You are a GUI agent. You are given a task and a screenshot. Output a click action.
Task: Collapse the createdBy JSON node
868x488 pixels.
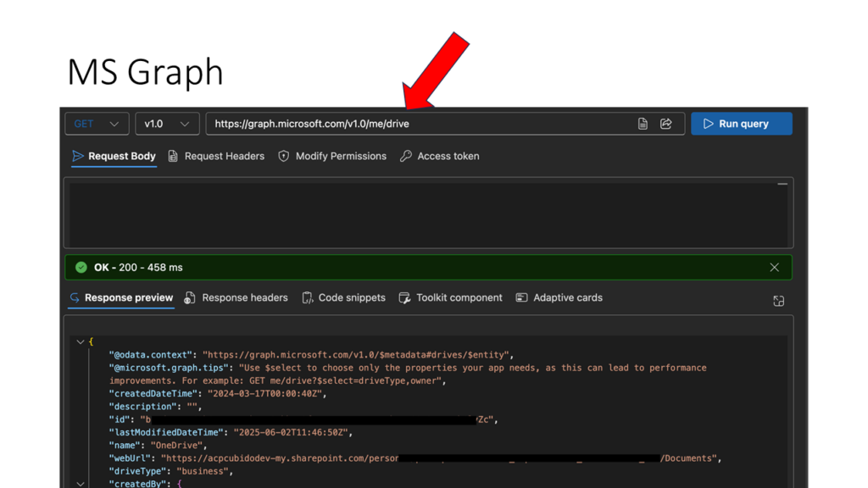tap(81, 484)
